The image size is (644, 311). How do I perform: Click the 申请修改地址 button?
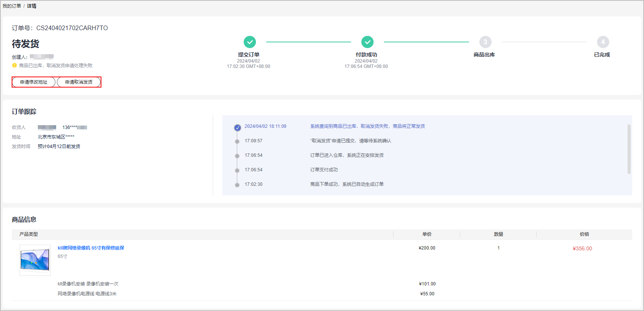click(34, 82)
